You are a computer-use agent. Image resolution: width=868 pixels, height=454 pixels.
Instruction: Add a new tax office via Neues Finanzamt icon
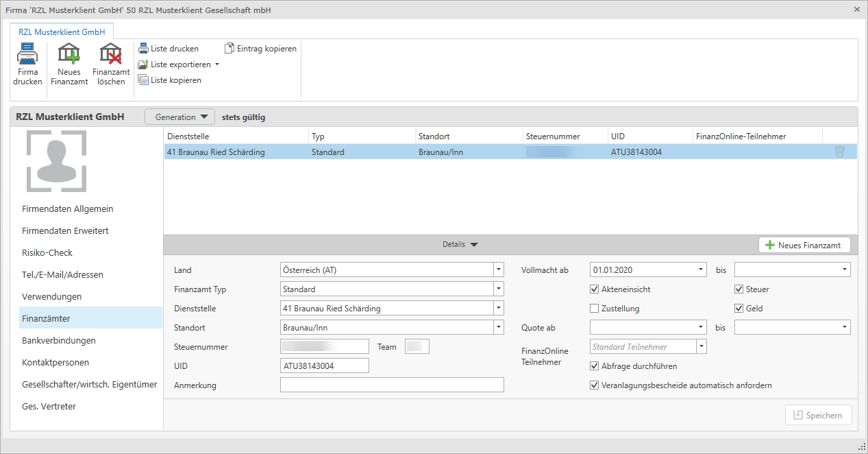69,54
